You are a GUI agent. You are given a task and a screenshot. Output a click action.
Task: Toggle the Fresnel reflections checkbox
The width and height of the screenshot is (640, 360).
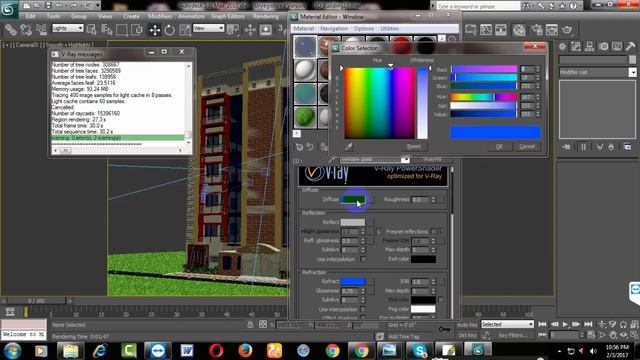(433, 231)
